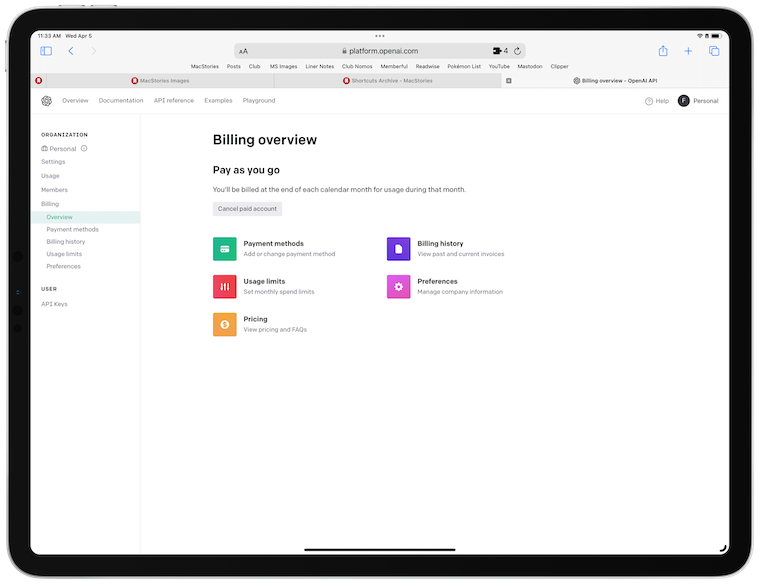Switch to MacStories Images tab
The image size is (760, 585).
[x=160, y=80]
